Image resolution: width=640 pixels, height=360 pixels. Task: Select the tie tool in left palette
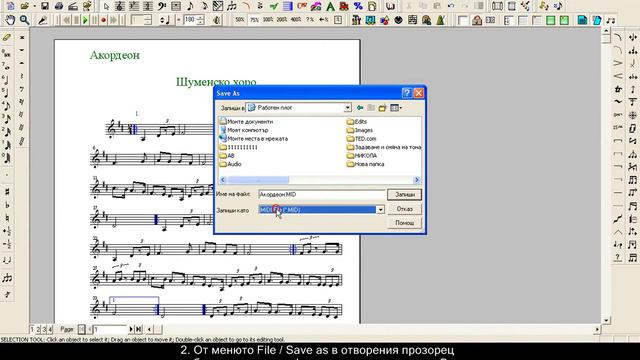click(x=7, y=260)
